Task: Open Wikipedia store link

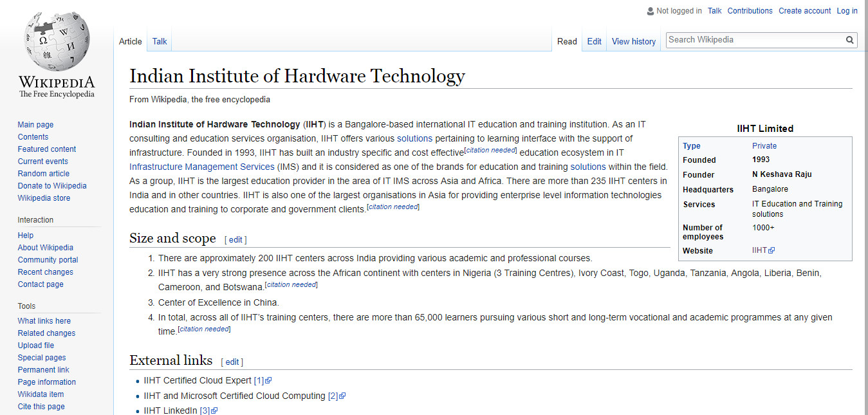Action: pyautogui.click(x=44, y=198)
